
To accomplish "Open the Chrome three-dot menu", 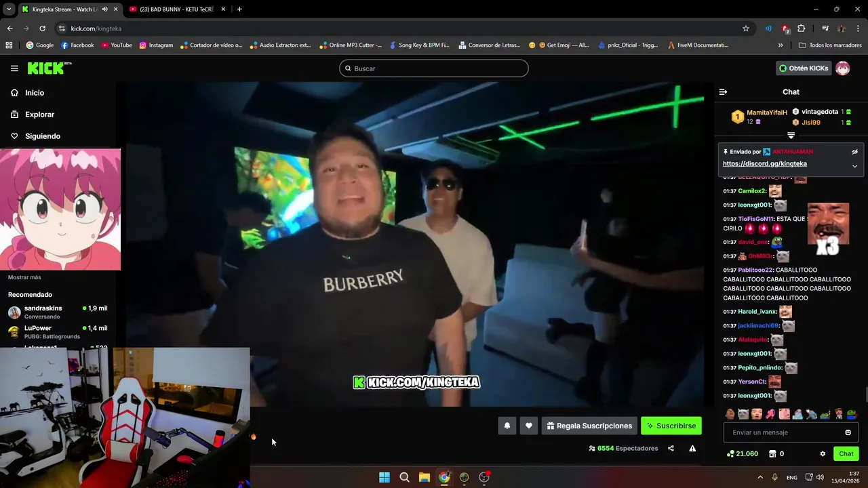I will [858, 28].
